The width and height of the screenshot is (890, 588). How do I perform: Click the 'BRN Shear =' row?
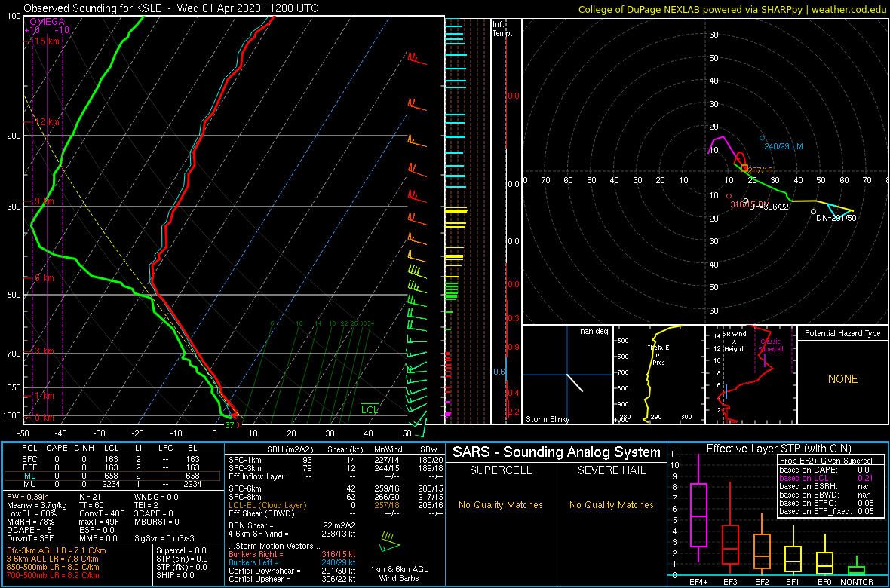292,525
